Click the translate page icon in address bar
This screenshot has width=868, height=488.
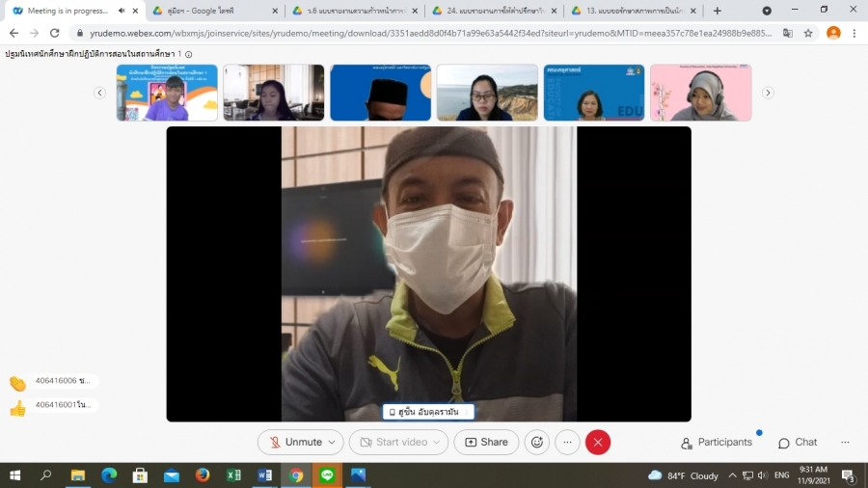point(787,32)
